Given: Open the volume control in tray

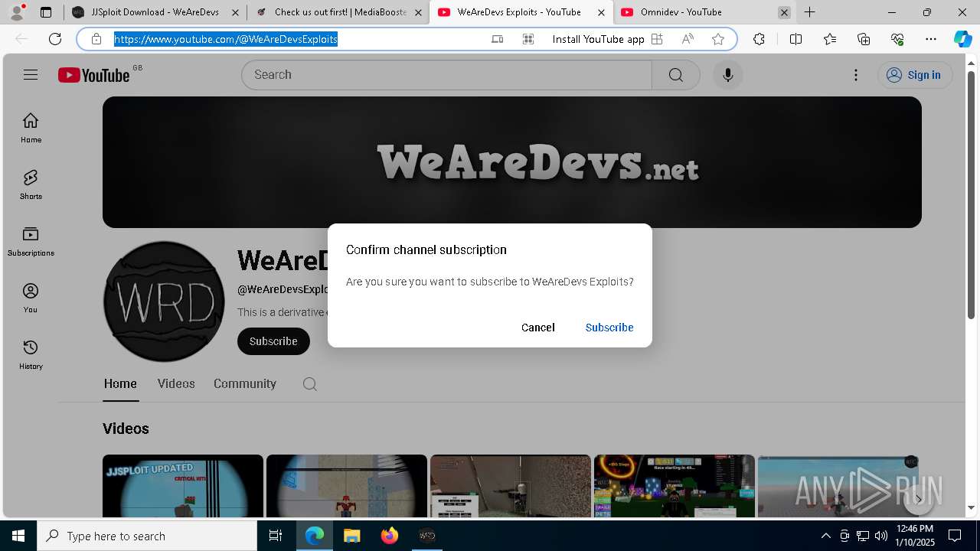Looking at the screenshot, I should (880, 536).
